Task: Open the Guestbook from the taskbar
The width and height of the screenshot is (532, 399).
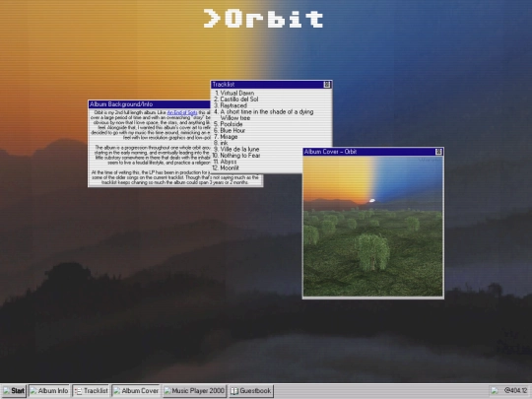Action: (251, 391)
